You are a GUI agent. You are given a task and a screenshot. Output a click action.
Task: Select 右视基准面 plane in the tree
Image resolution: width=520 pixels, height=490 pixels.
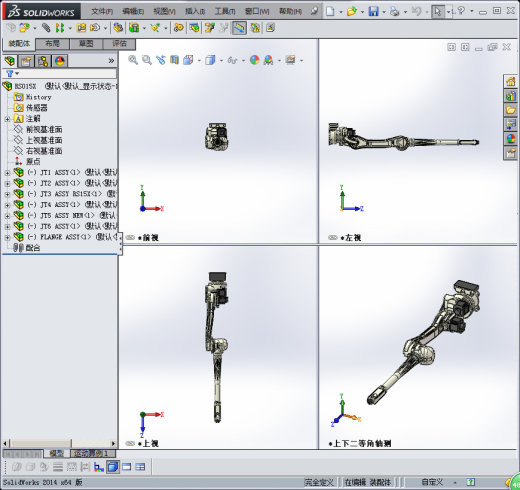[44, 151]
